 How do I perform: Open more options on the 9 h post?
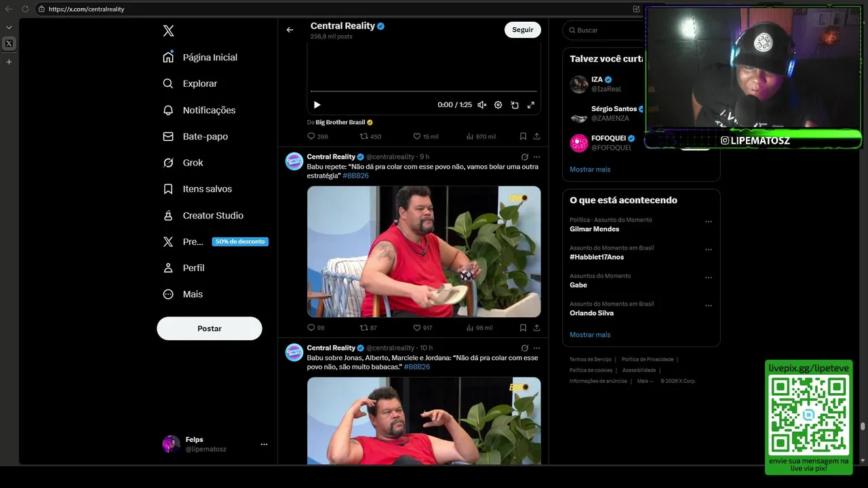coord(536,157)
